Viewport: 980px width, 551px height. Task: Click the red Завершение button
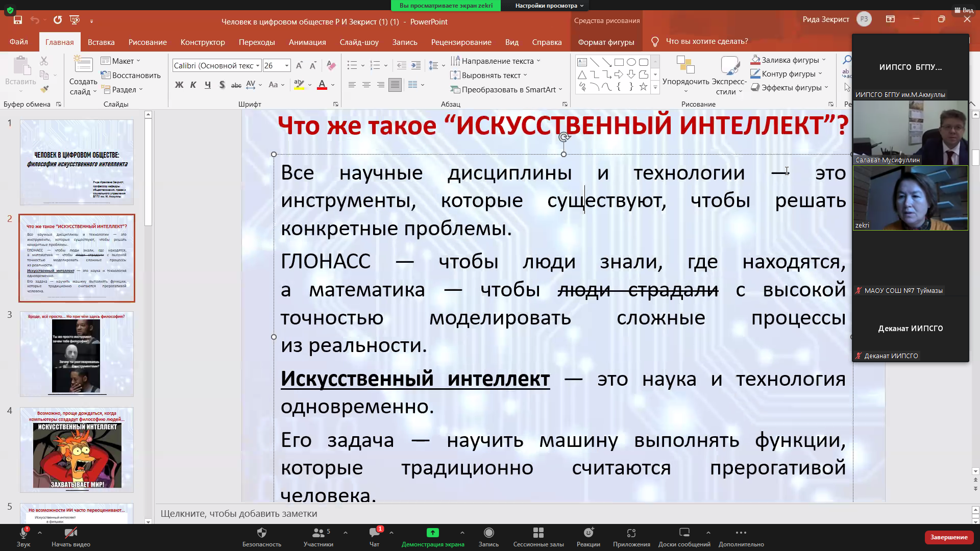(x=948, y=537)
